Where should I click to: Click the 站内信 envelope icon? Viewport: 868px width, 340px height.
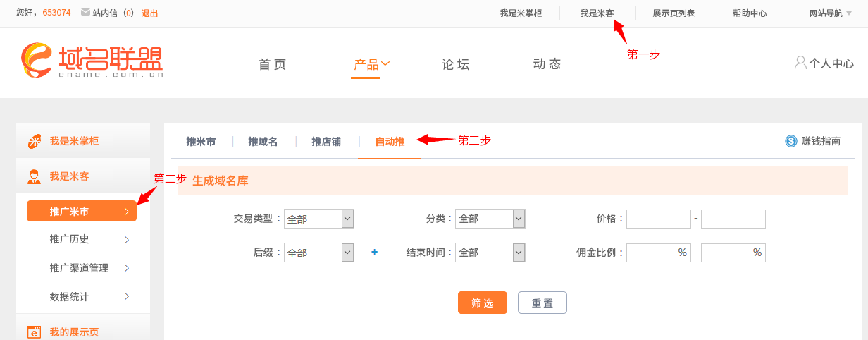(x=85, y=12)
